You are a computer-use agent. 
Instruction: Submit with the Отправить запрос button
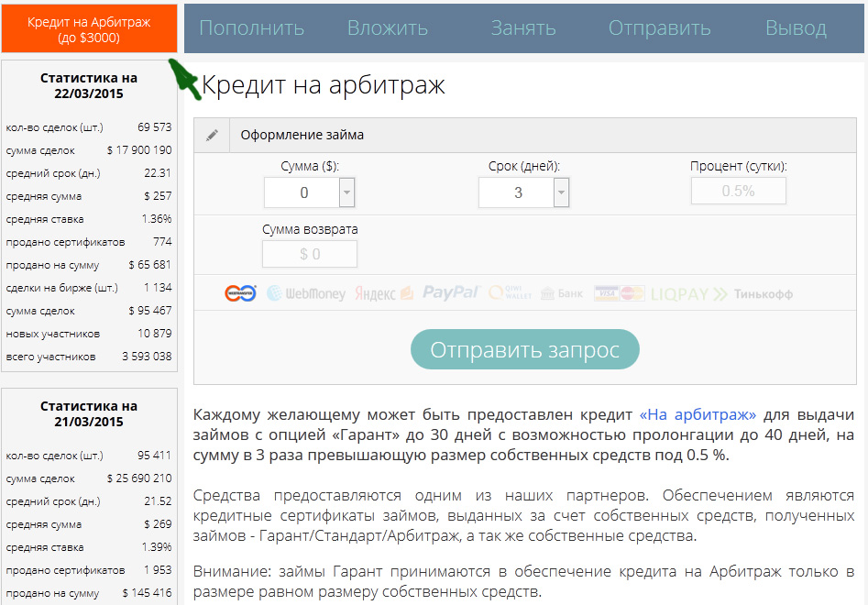525,349
